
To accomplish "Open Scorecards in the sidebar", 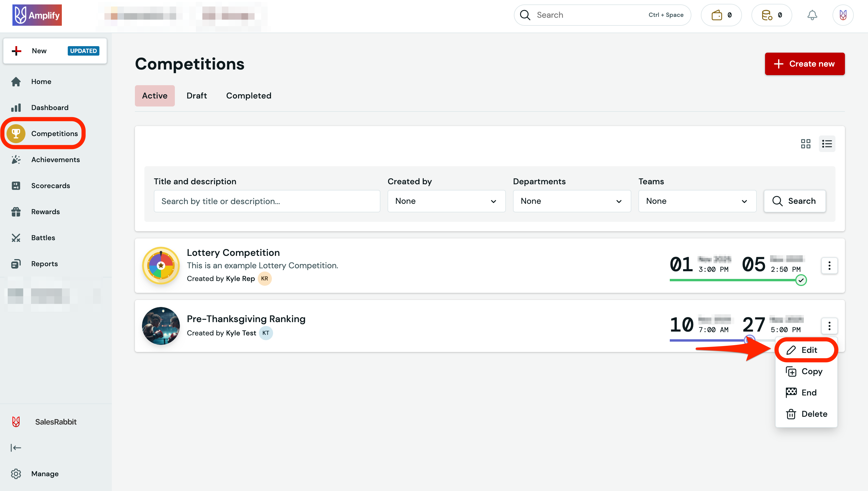I will (50, 185).
